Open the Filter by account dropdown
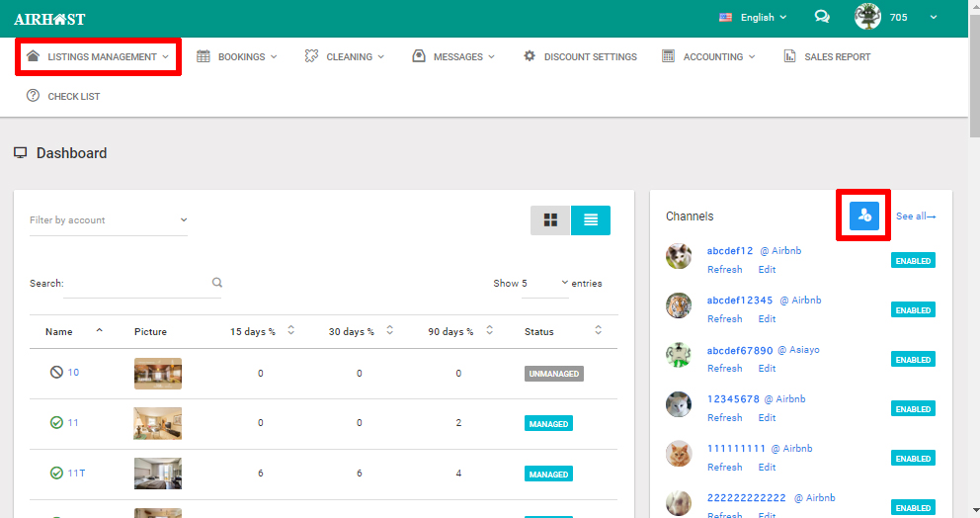The image size is (980, 518). [109, 220]
